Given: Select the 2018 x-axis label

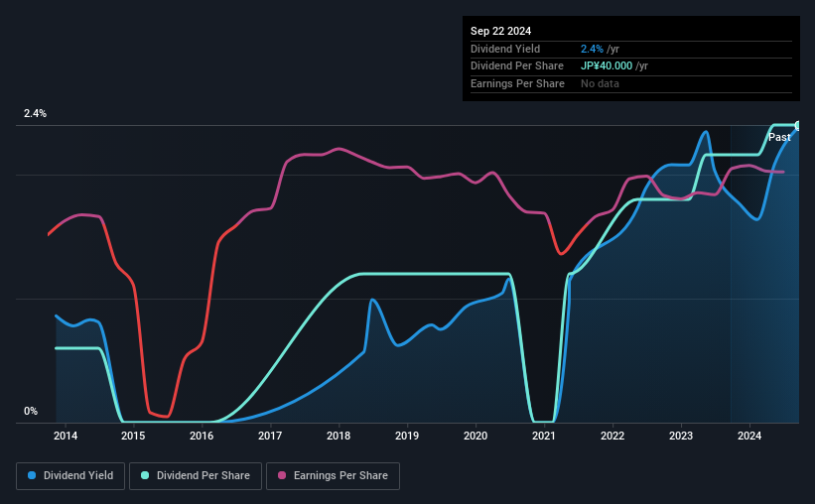Looking at the screenshot, I should 339,436.
